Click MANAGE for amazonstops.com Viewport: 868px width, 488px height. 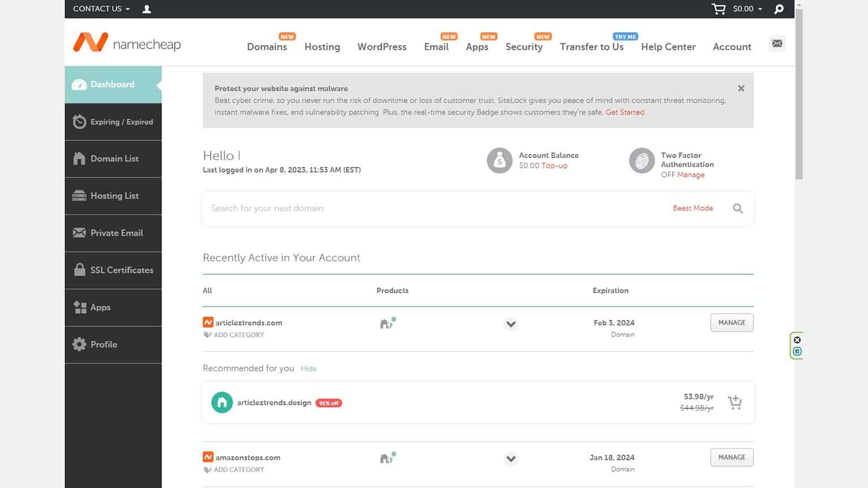click(x=732, y=457)
